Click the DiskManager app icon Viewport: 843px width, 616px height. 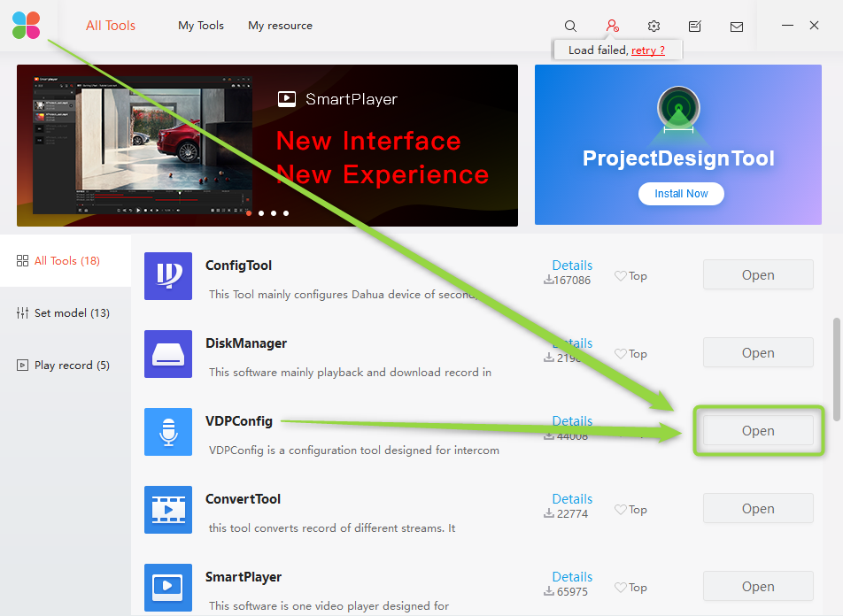[x=168, y=354]
